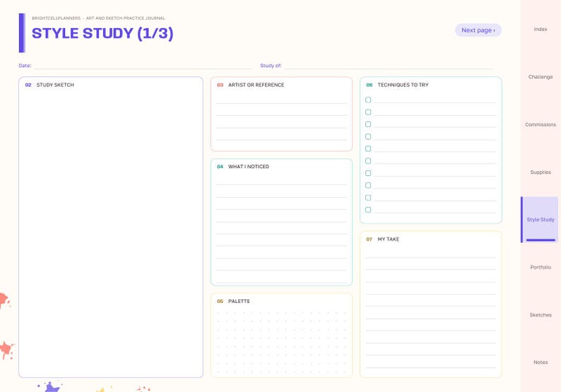Check the last Techniques to Try checkbox
This screenshot has height=392, width=561.
pos(368,210)
